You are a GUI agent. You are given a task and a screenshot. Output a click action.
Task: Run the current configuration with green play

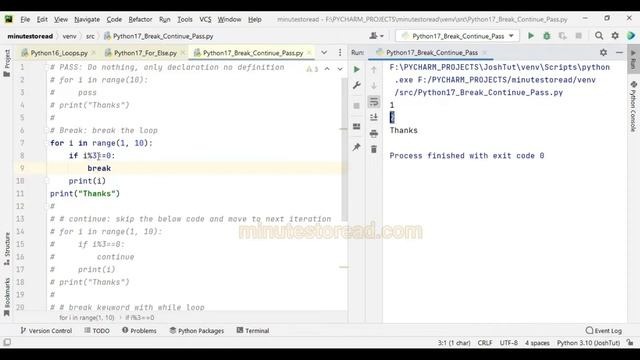[x=531, y=36]
